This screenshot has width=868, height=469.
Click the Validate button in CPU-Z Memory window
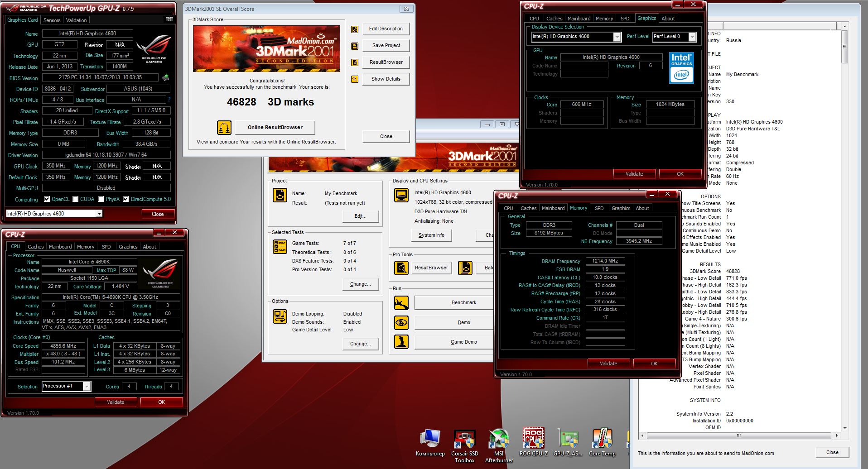pyautogui.click(x=608, y=364)
